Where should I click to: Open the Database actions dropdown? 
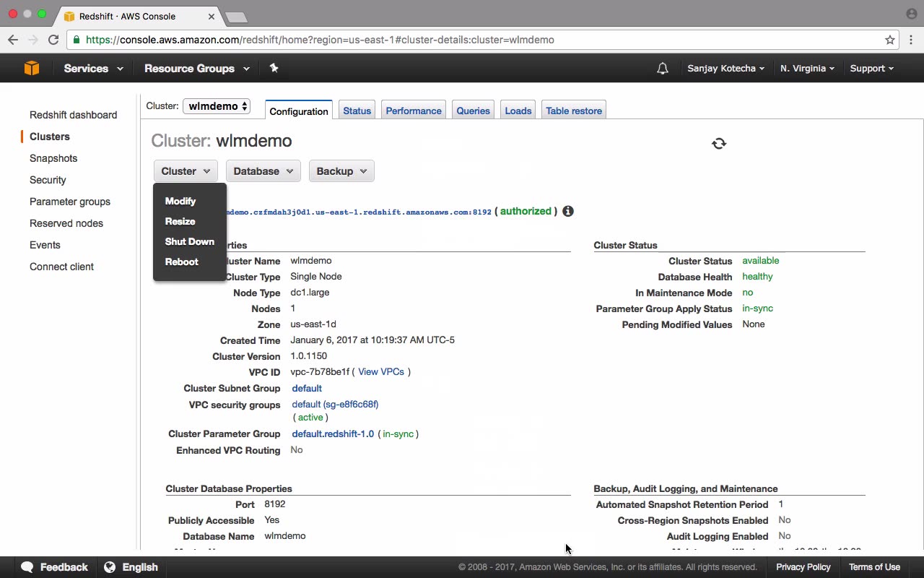(x=263, y=171)
